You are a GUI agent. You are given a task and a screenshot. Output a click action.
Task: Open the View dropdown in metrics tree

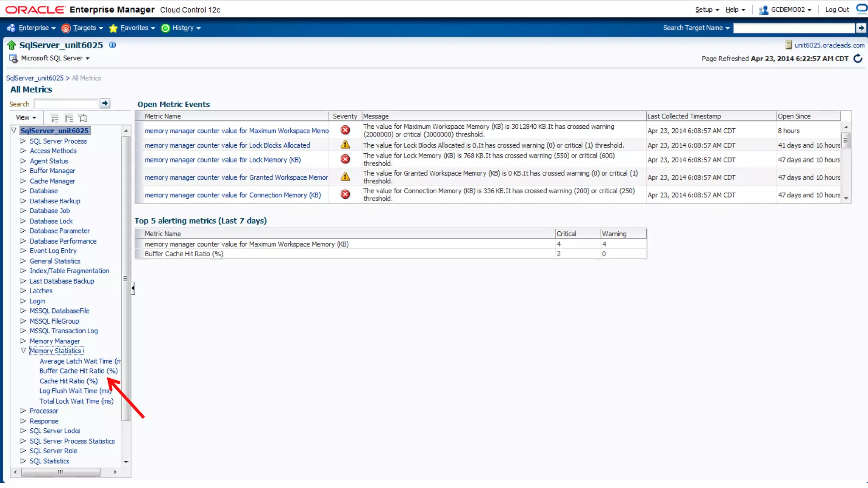26,118
